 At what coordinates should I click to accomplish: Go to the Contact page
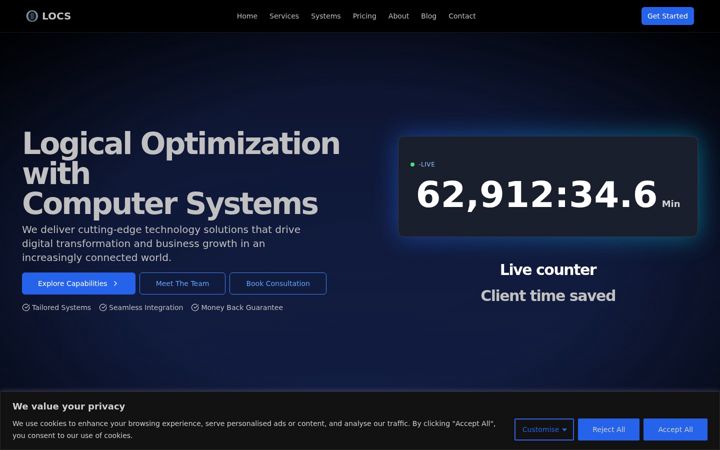point(462,16)
